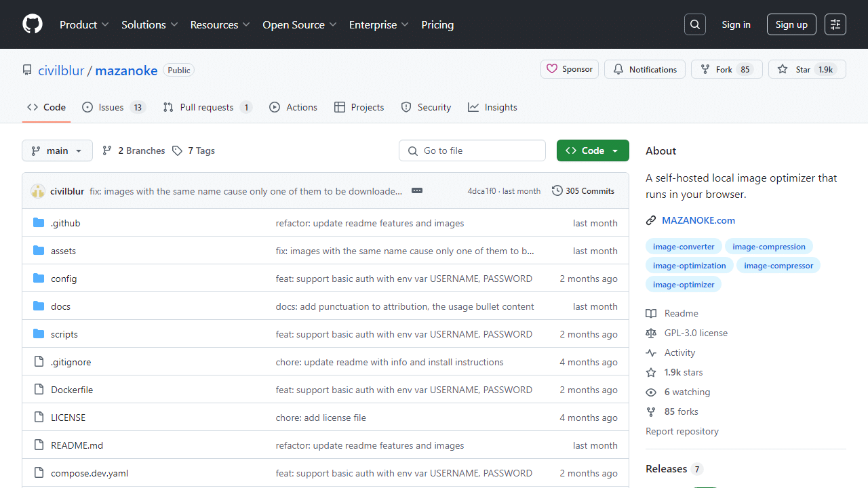Expand the Product menu
This screenshot has height=488, width=868.
coord(84,24)
